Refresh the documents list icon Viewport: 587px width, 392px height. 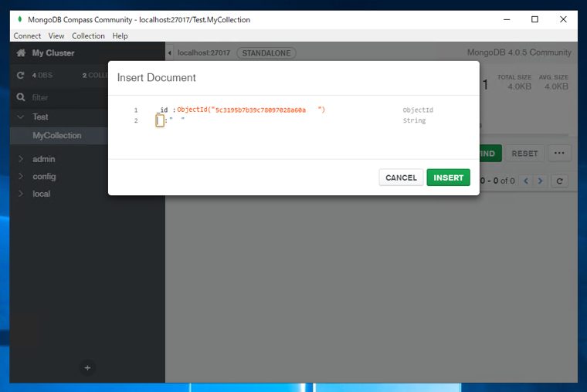[x=560, y=181]
